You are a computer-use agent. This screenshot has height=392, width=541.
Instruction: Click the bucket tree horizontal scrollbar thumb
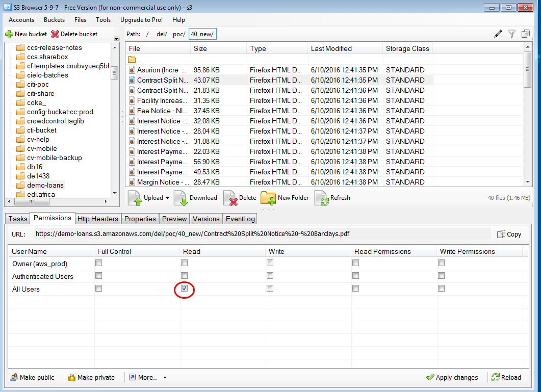pyautogui.click(x=32, y=201)
